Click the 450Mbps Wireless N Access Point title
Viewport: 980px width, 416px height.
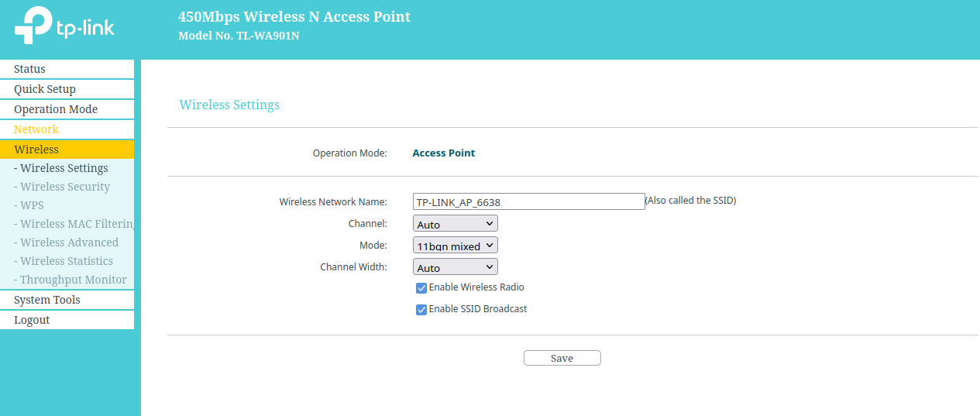click(x=294, y=16)
